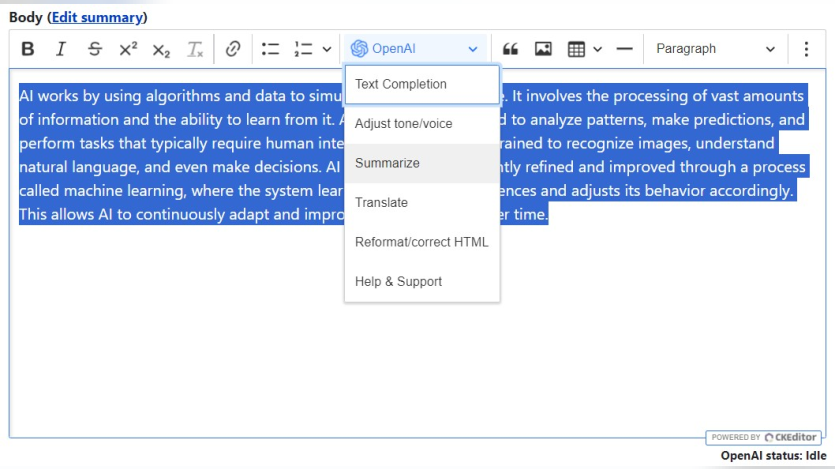This screenshot has height=469, width=835.
Task: Insert a block quote
Action: (x=510, y=49)
